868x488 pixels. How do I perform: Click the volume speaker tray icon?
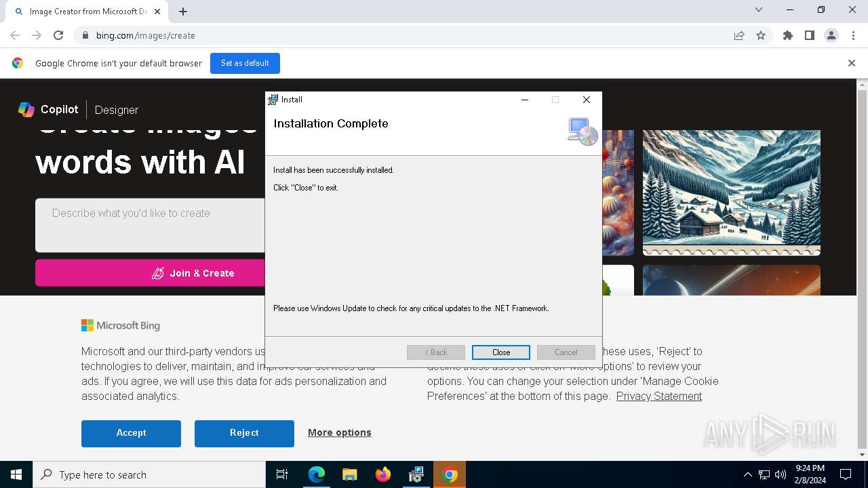[x=780, y=474]
